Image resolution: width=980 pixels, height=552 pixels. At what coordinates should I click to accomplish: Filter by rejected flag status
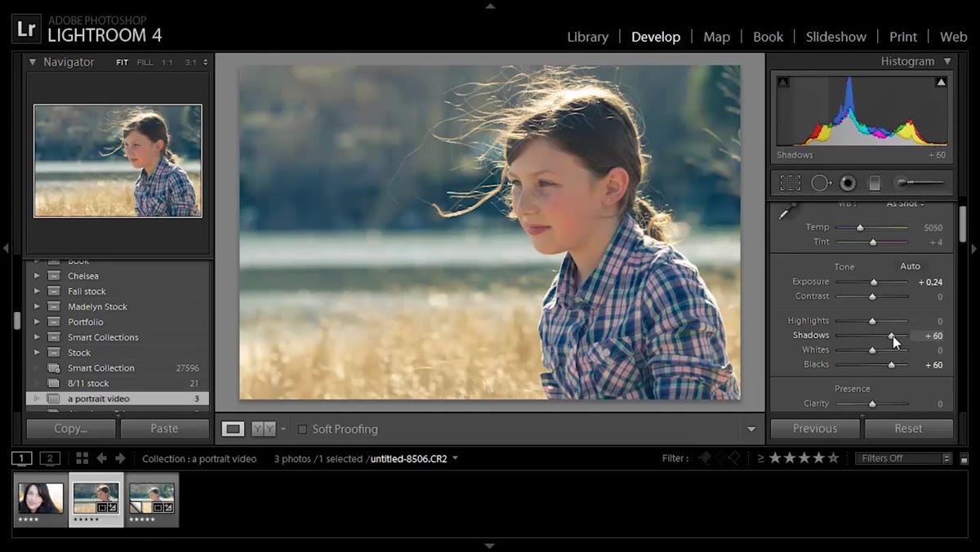tap(734, 458)
